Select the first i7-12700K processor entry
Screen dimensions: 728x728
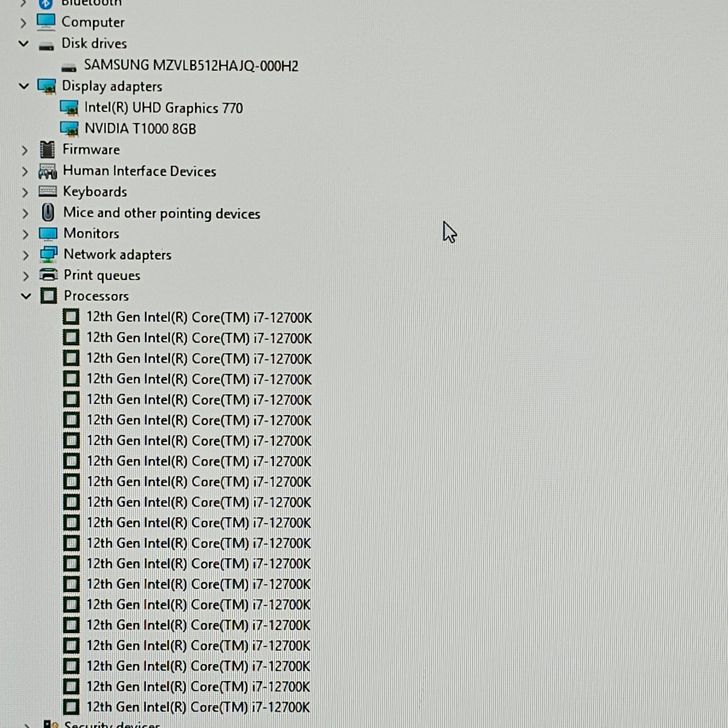(199, 317)
